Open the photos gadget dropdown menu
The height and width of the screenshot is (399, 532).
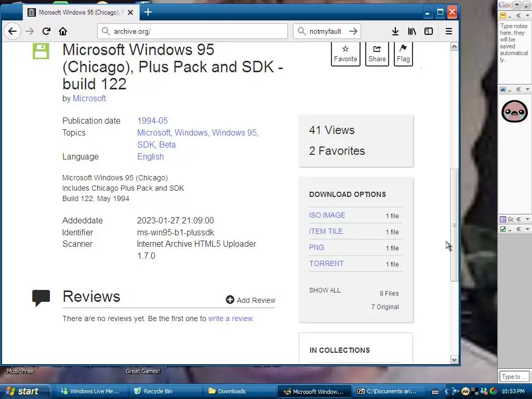point(527,89)
